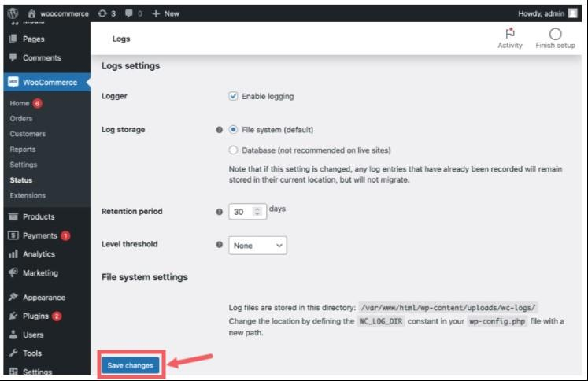Open the updates icon in admin bar
This screenshot has width=588, height=381.
click(x=103, y=13)
